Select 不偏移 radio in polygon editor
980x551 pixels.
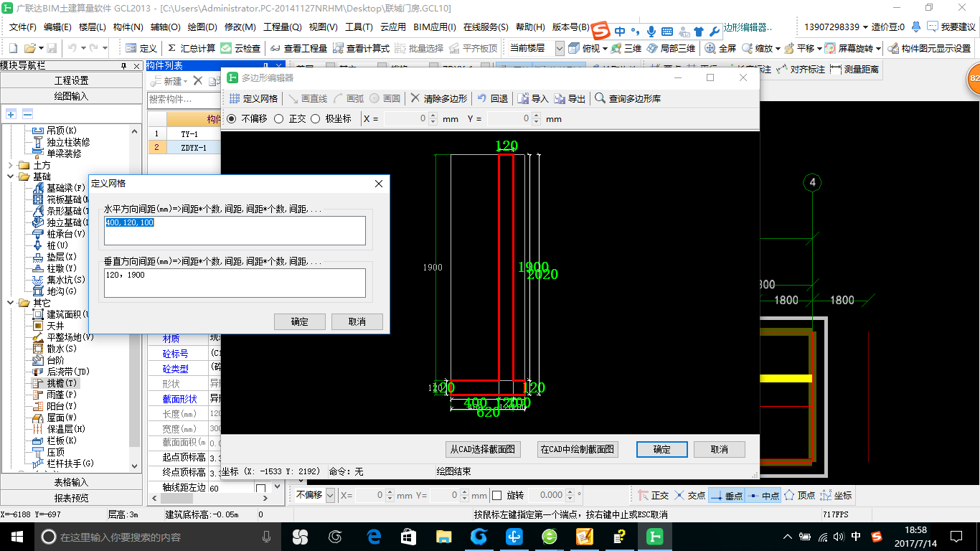[232, 118]
